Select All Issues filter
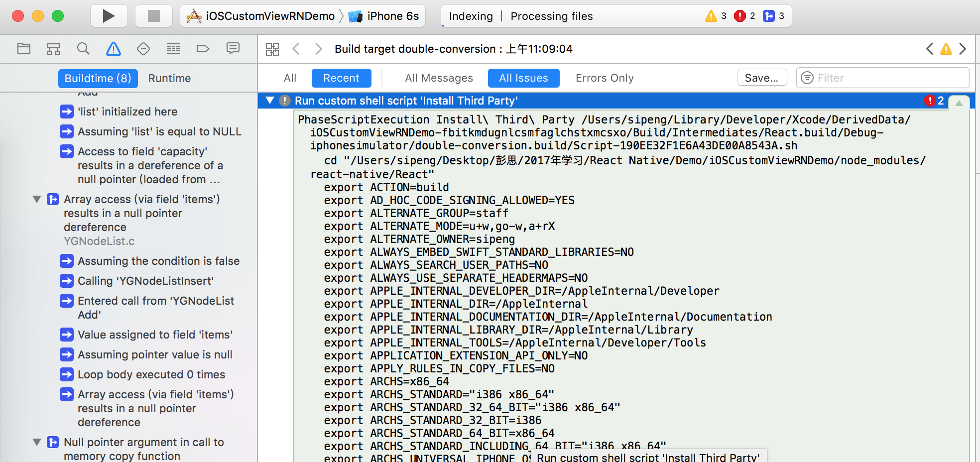 (524, 78)
